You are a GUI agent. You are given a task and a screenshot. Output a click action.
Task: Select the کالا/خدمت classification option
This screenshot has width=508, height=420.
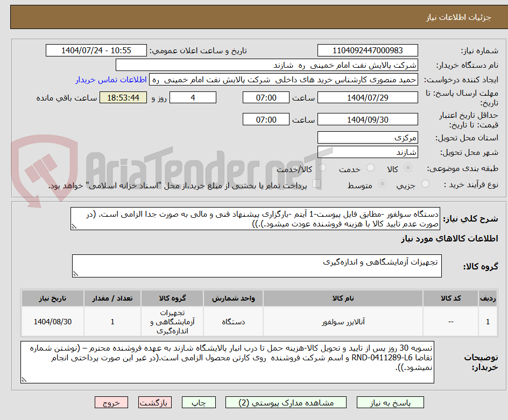322,167
